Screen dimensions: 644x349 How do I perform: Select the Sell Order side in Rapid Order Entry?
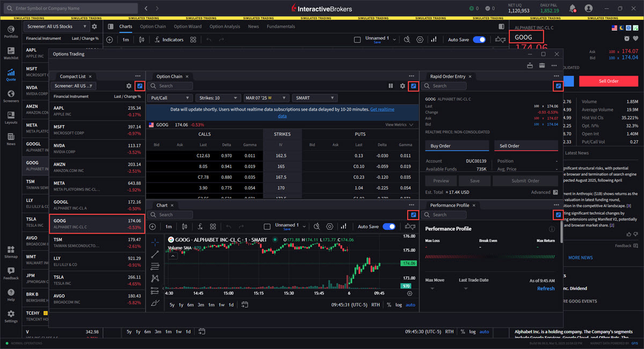526,146
